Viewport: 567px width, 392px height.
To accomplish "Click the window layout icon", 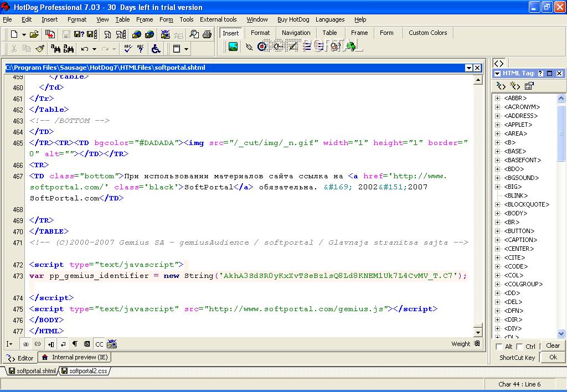I will point(177,49).
